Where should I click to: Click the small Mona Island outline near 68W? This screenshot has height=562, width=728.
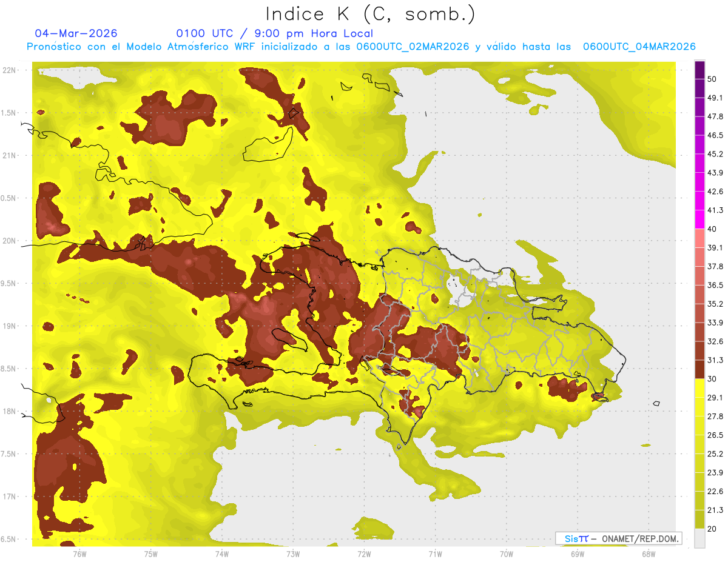(655, 403)
